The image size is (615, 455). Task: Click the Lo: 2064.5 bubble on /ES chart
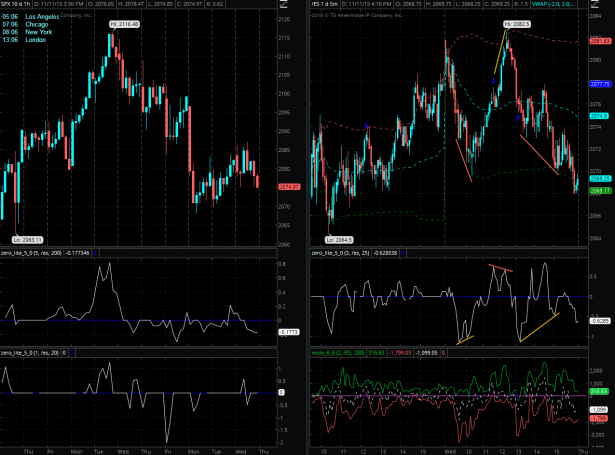(342, 240)
